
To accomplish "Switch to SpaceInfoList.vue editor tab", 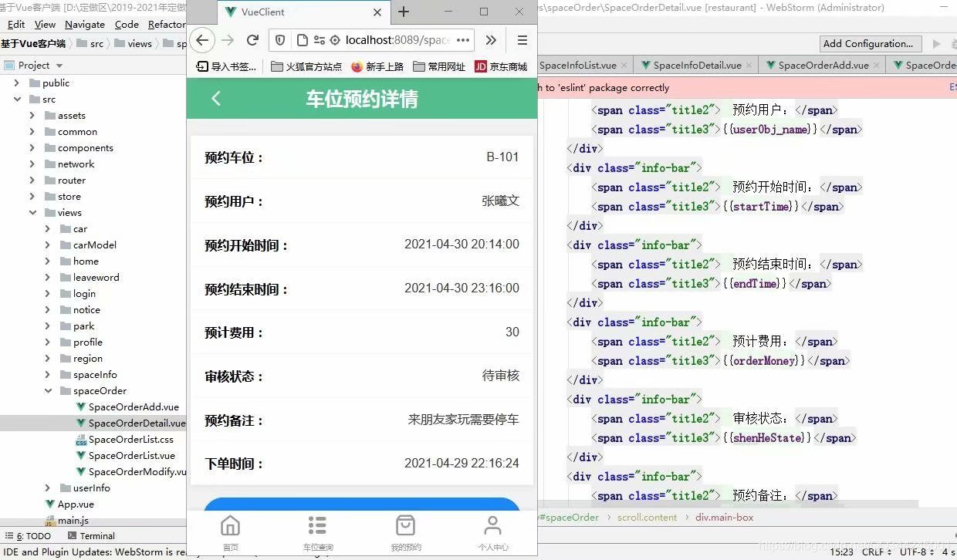I will [x=583, y=65].
